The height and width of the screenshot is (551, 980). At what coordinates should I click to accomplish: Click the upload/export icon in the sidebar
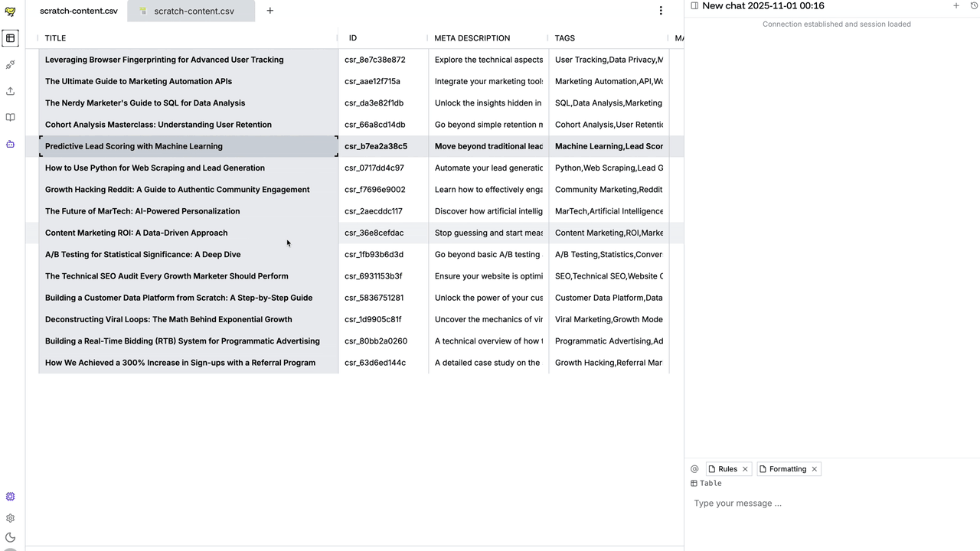coord(10,90)
